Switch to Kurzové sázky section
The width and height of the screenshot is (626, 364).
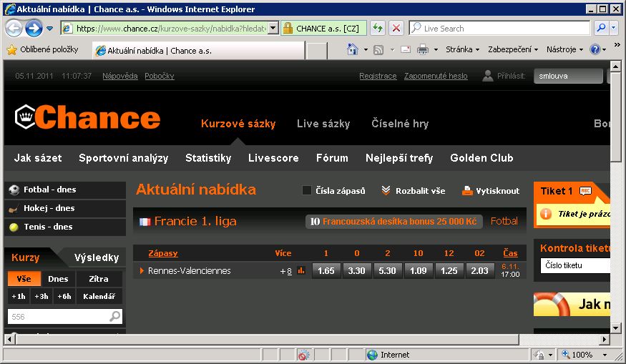[238, 124]
